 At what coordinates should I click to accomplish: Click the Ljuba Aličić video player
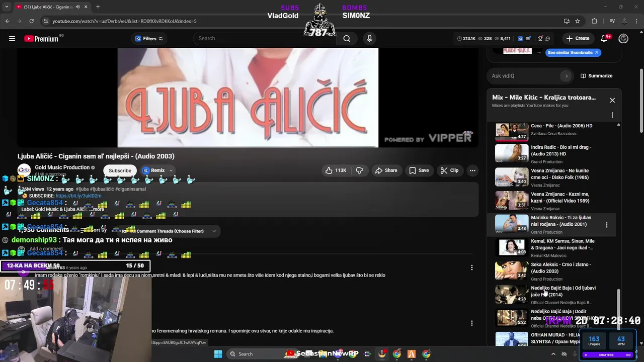248,98
